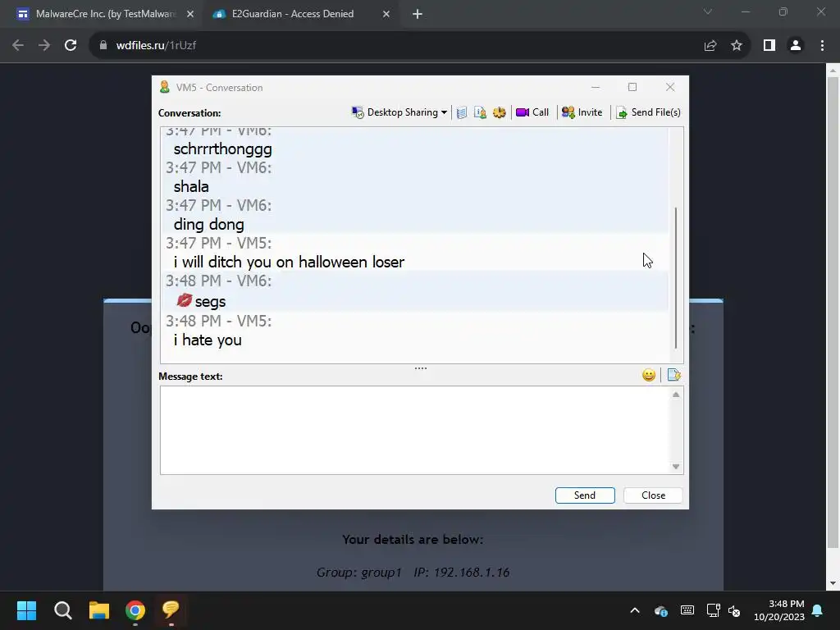Viewport: 840px width, 630px height.
Task: Start a video Call
Action: pyautogui.click(x=532, y=112)
